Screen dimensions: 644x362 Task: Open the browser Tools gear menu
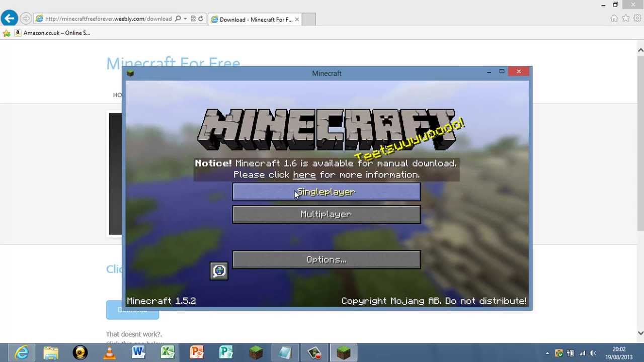tap(637, 19)
